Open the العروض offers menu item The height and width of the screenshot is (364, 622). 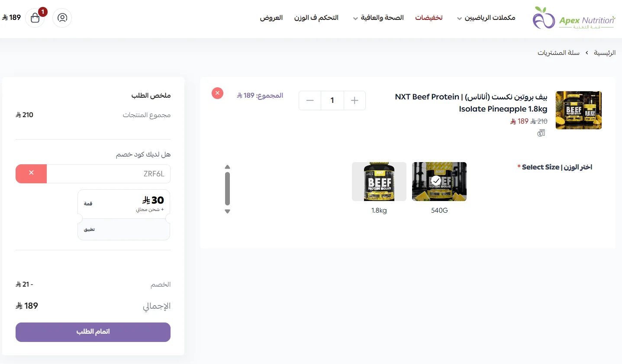point(271,18)
